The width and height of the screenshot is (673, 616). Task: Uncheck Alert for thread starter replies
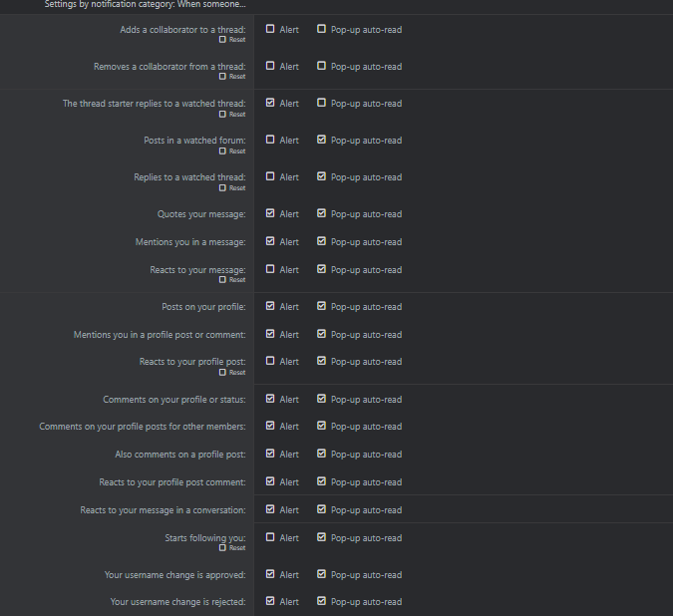[270, 103]
